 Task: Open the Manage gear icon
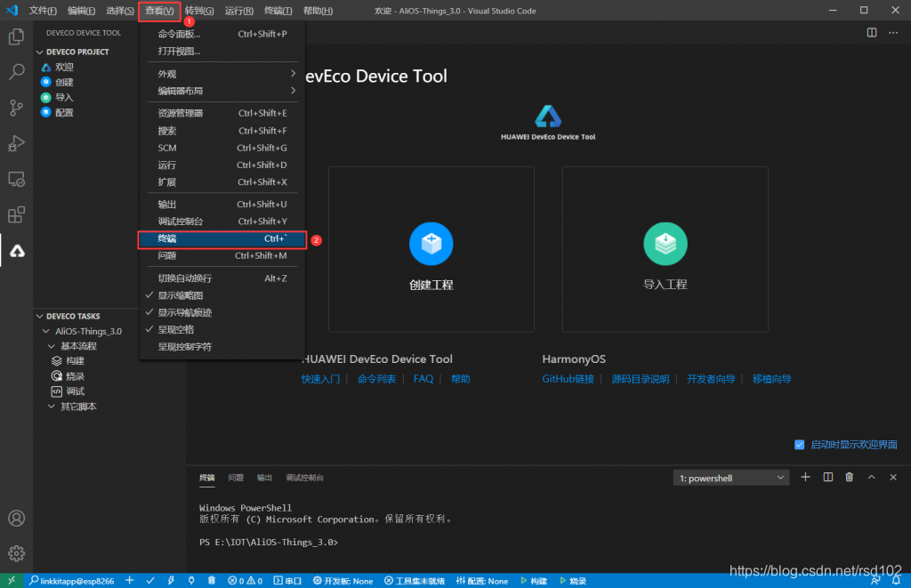tap(16, 553)
